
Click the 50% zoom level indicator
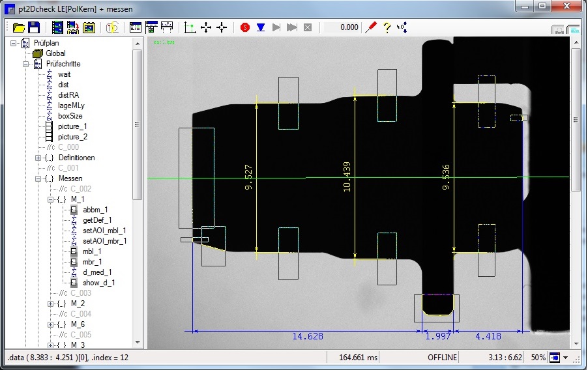537,358
